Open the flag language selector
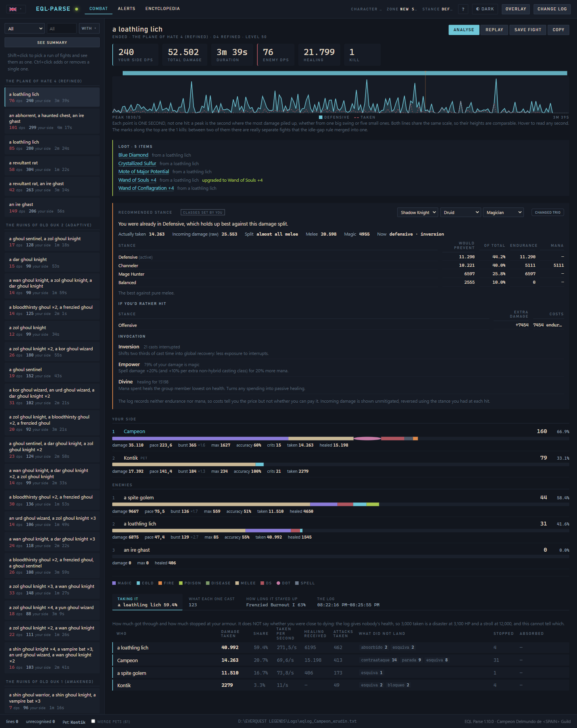The width and height of the screenshot is (577, 728). pos(15,9)
